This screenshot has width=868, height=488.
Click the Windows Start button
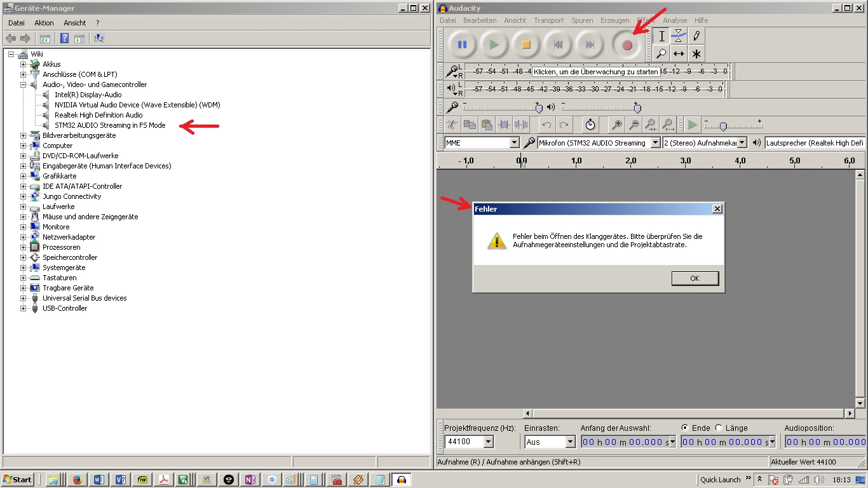click(x=17, y=480)
